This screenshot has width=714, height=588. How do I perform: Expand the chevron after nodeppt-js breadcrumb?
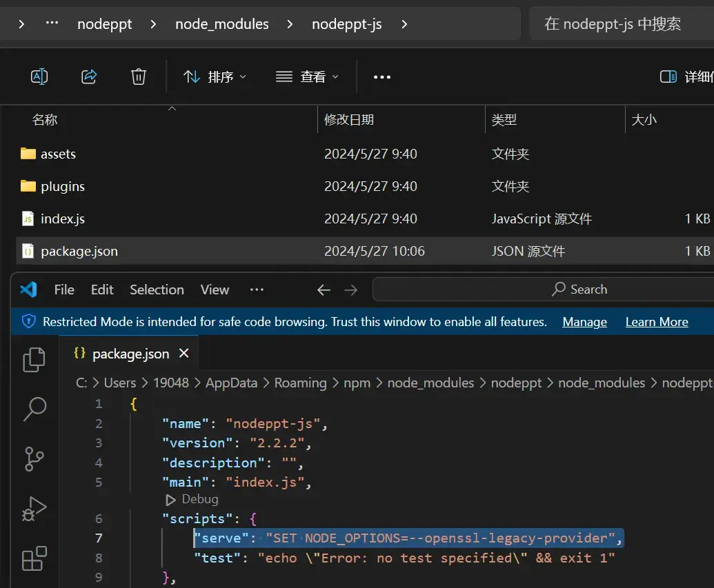(404, 23)
